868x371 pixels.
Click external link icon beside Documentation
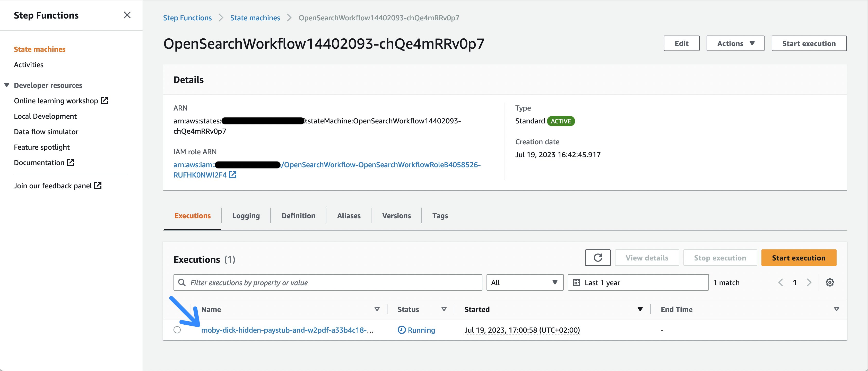click(71, 162)
